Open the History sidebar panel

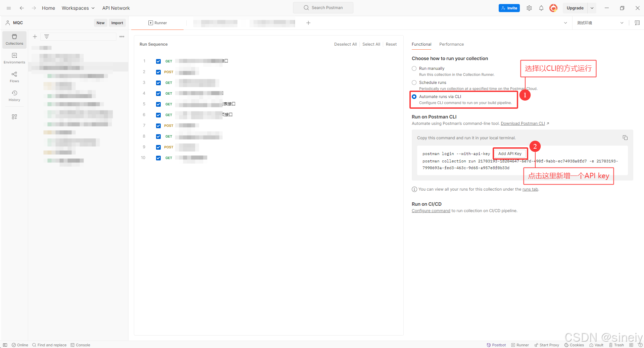click(14, 96)
